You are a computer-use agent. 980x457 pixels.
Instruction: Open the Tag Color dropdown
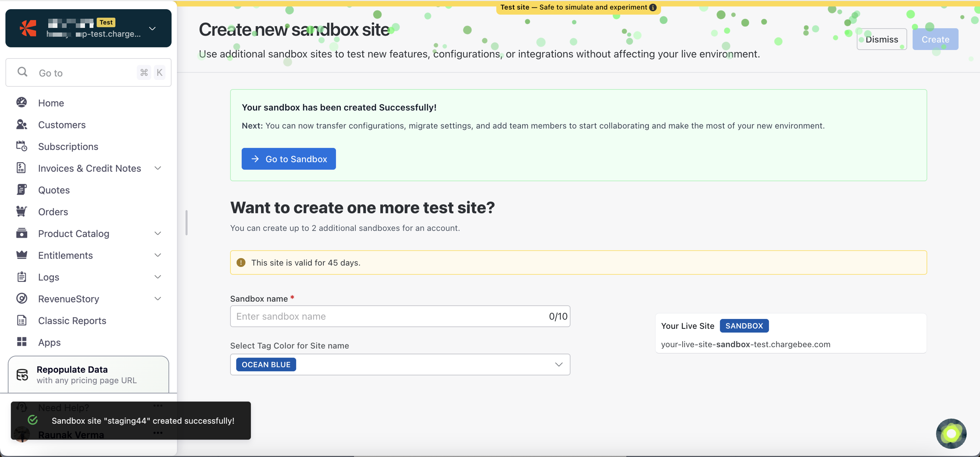(x=559, y=364)
